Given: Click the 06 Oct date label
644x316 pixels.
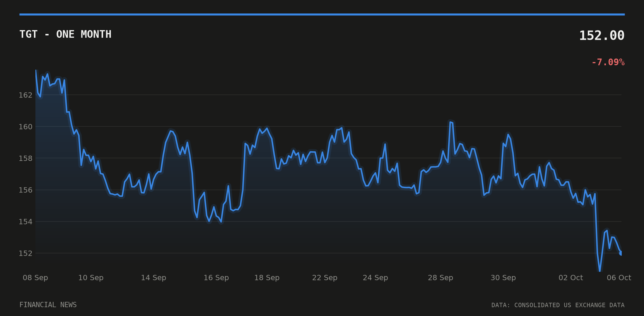Looking at the screenshot, I should pos(619,278).
